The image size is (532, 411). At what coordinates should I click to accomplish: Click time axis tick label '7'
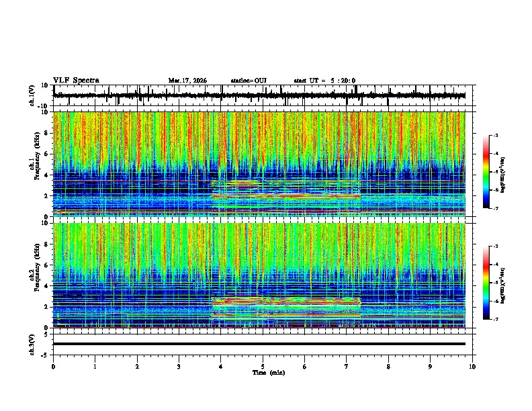[x=347, y=367]
